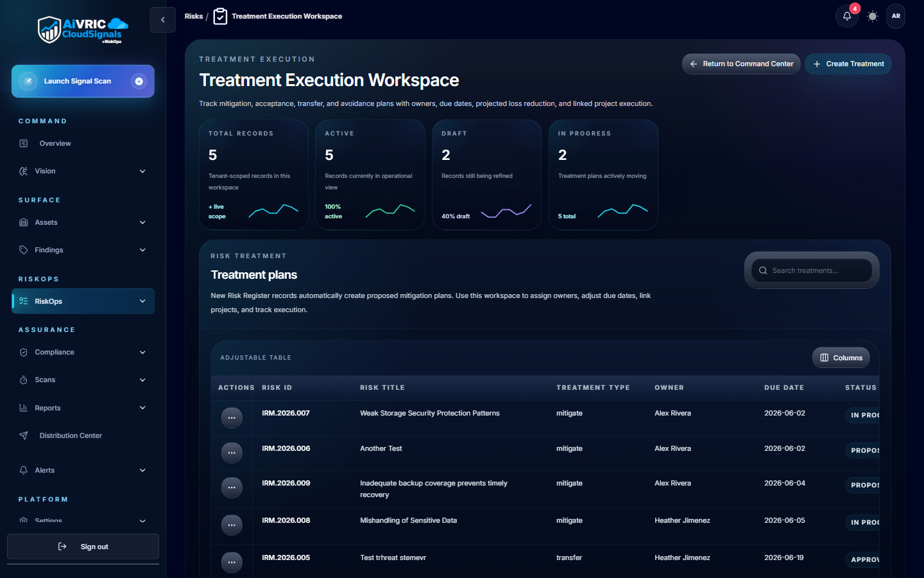Image resolution: width=924 pixels, height=578 pixels.
Task: Click the sign out arrow icon
Action: [62, 547]
